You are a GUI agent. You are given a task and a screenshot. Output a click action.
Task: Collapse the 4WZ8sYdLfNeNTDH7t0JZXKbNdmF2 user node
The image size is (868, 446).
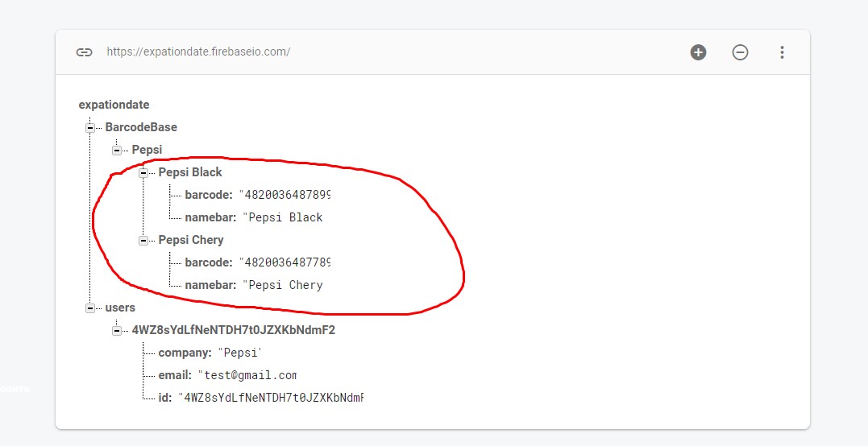point(116,331)
